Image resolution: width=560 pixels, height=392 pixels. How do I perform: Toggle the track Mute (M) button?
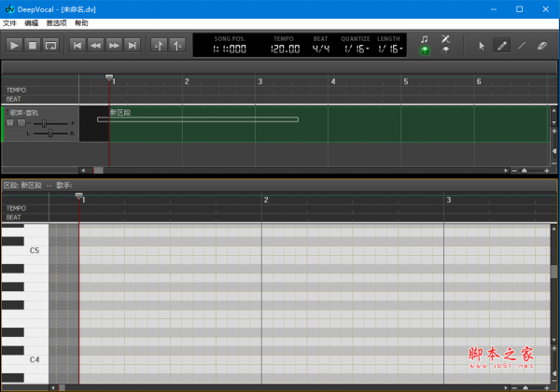point(10,123)
